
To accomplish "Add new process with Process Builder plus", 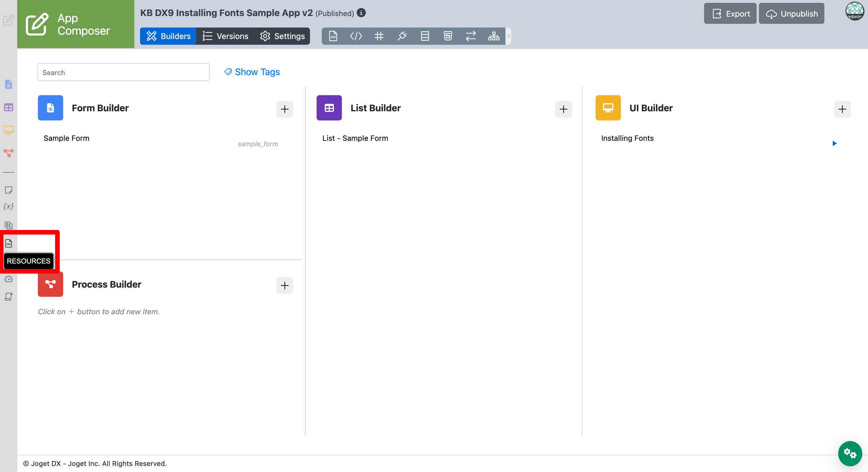I will (285, 286).
